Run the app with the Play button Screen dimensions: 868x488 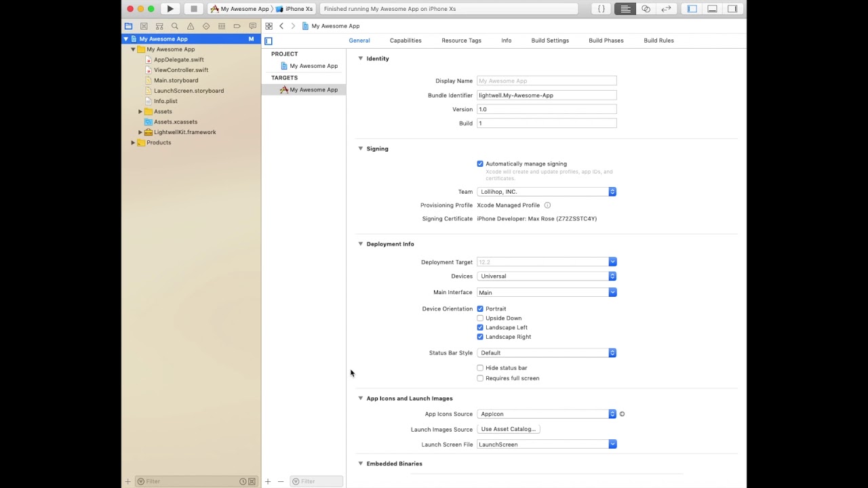click(170, 9)
